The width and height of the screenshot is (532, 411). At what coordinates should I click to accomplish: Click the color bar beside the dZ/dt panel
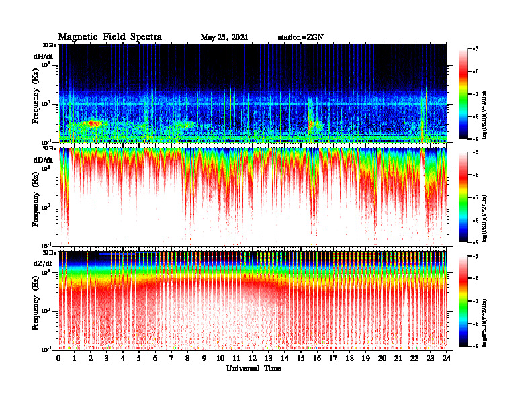click(x=463, y=301)
